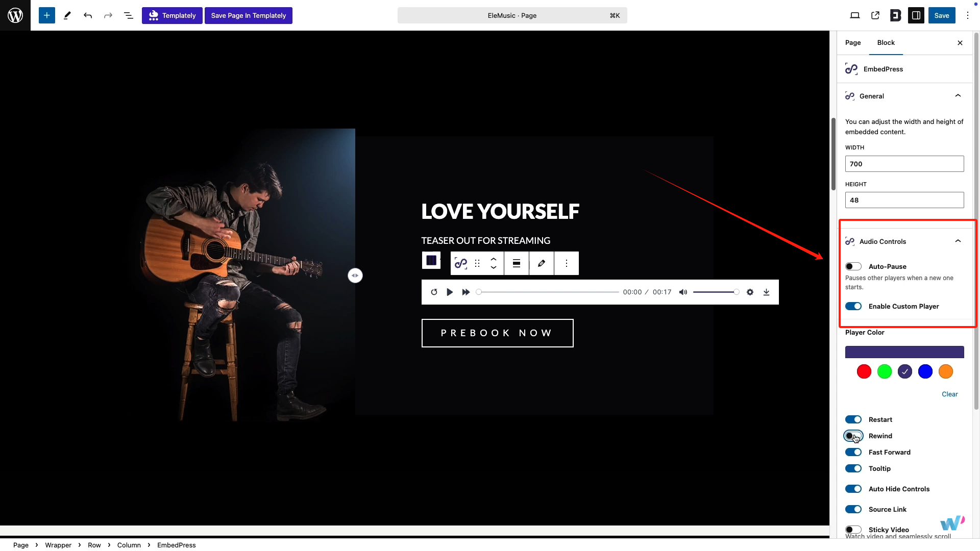This screenshot has width=980, height=551.
Task: Click the Clear link under player colors
Action: pyautogui.click(x=950, y=394)
